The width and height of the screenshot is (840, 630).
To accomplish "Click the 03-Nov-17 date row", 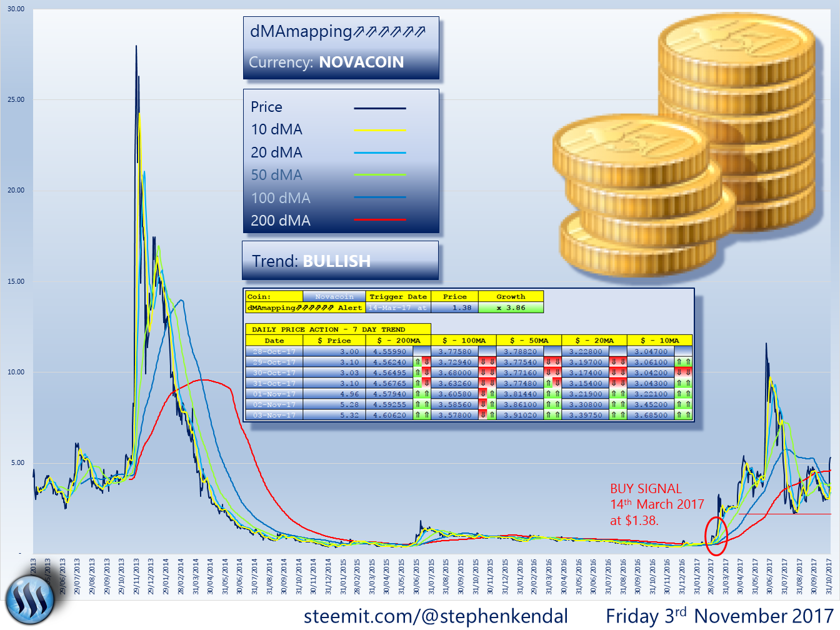I will (274, 415).
